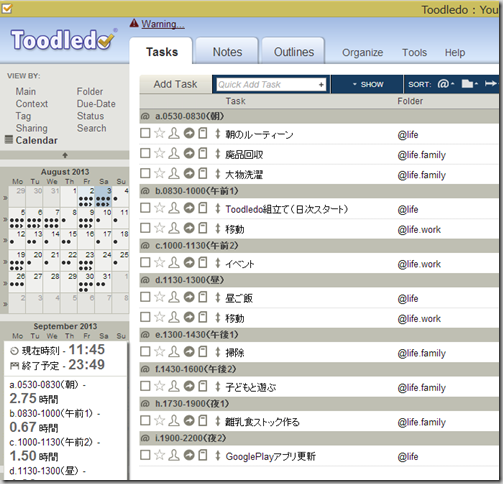Collapse the d.1130-1300(昼) group
Image resolution: width=503 pixels, height=484 pixels.
(x=319, y=280)
